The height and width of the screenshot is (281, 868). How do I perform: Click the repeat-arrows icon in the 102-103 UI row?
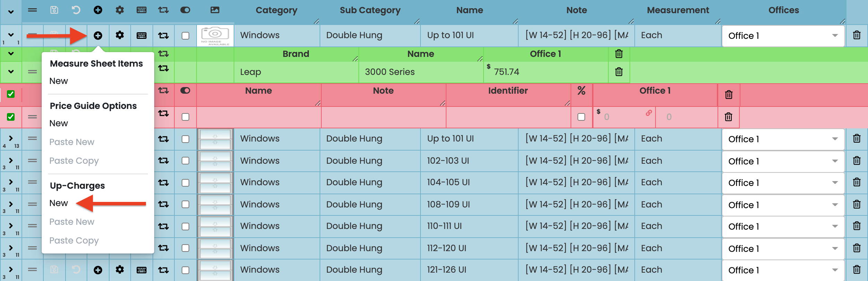tap(163, 161)
